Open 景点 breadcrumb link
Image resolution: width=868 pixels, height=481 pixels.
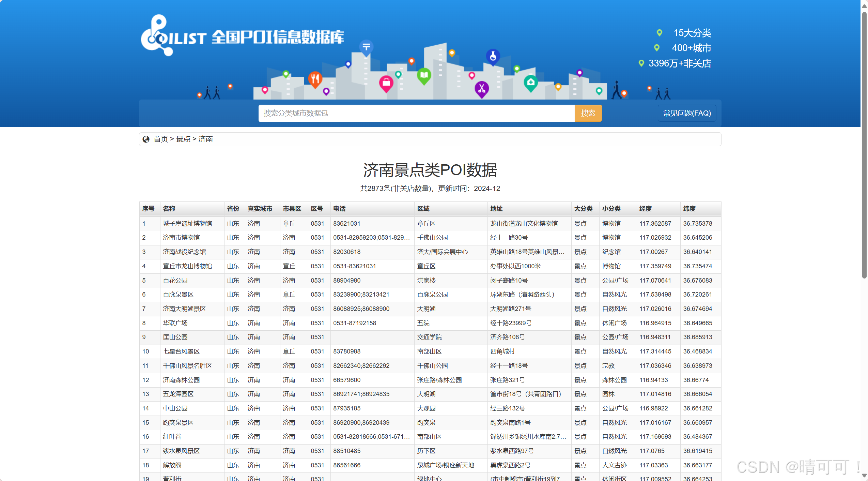coord(183,139)
